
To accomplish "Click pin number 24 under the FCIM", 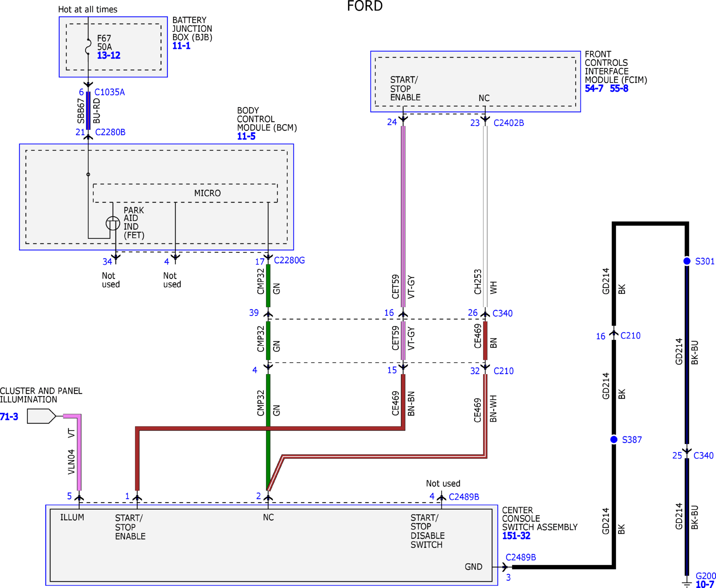I will click(392, 122).
